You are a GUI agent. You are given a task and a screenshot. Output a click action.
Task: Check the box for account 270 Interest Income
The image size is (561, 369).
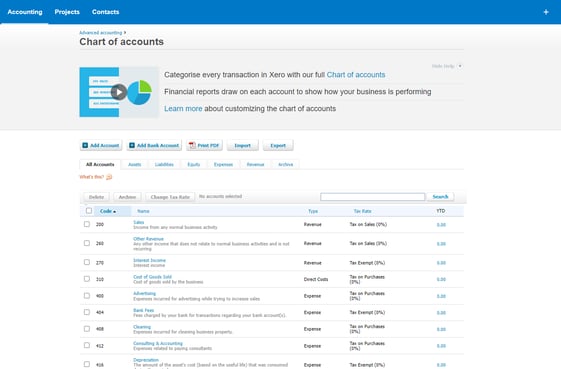[87, 262]
